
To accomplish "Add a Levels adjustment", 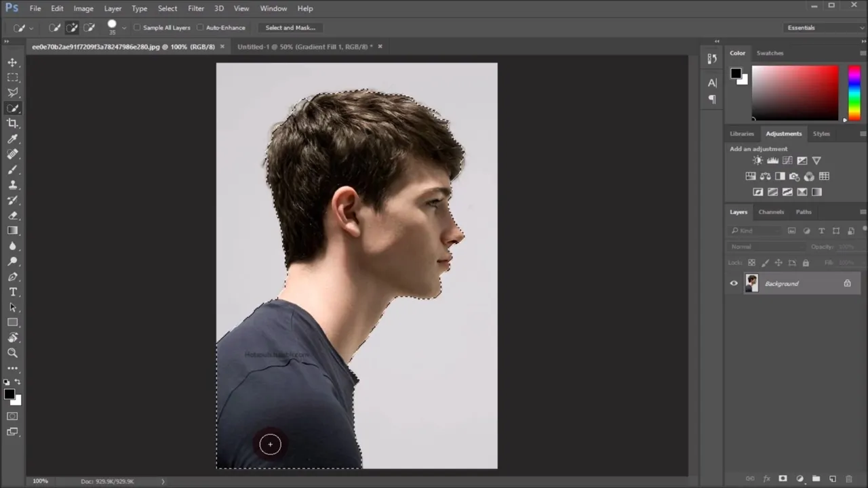I will click(x=772, y=161).
